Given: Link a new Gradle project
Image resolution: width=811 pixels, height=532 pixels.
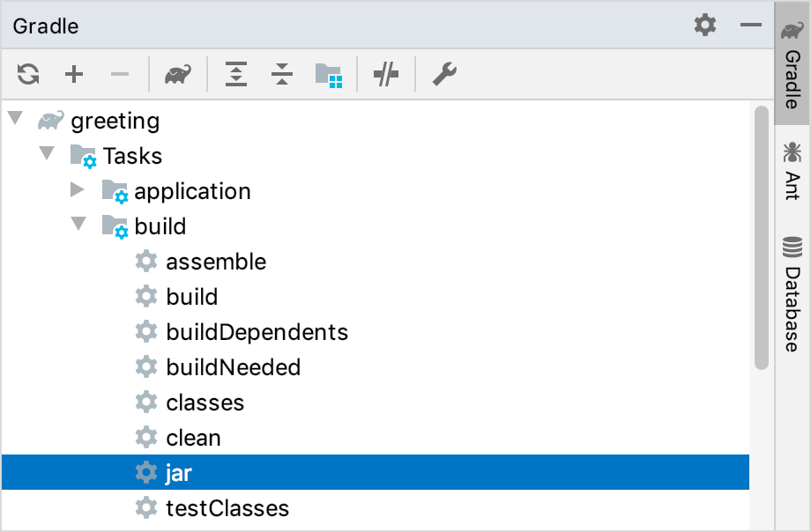Looking at the screenshot, I should (74, 74).
